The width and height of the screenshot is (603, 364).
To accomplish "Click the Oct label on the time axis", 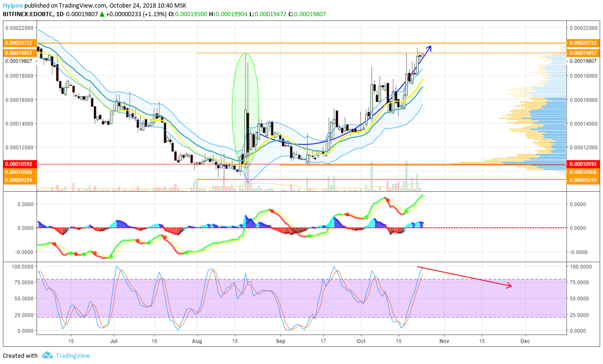I will (x=360, y=341).
